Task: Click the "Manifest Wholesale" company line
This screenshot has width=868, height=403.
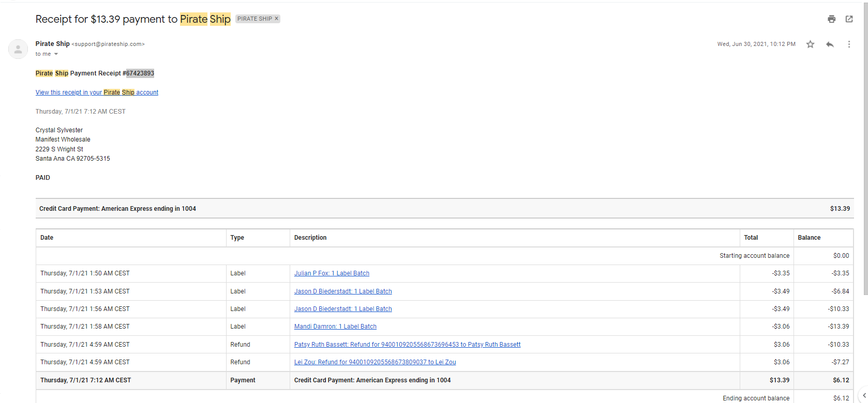Action: [63, 139]
